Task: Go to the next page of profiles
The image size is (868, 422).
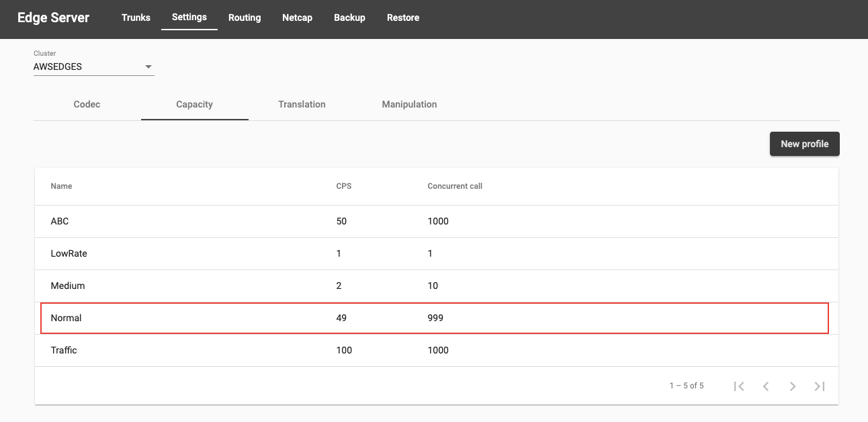Action: pyautogui.click(x=793, y=386)
